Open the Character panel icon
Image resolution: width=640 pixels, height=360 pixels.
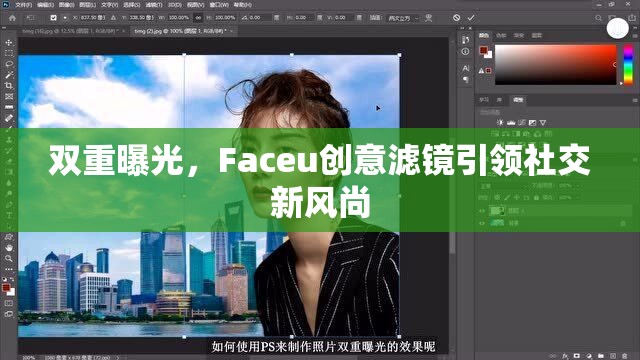[466, 68]
